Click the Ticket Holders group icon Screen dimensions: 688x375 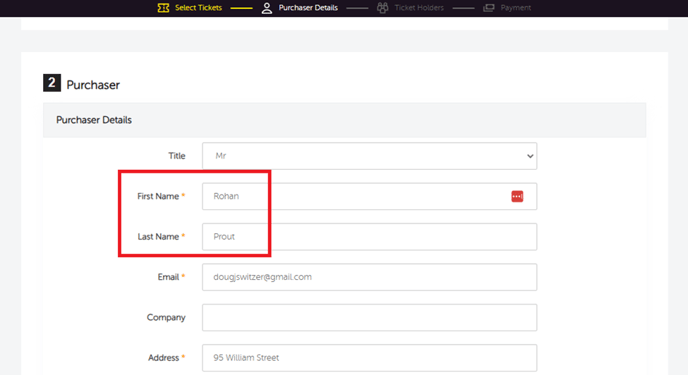(x=383, y=8)
